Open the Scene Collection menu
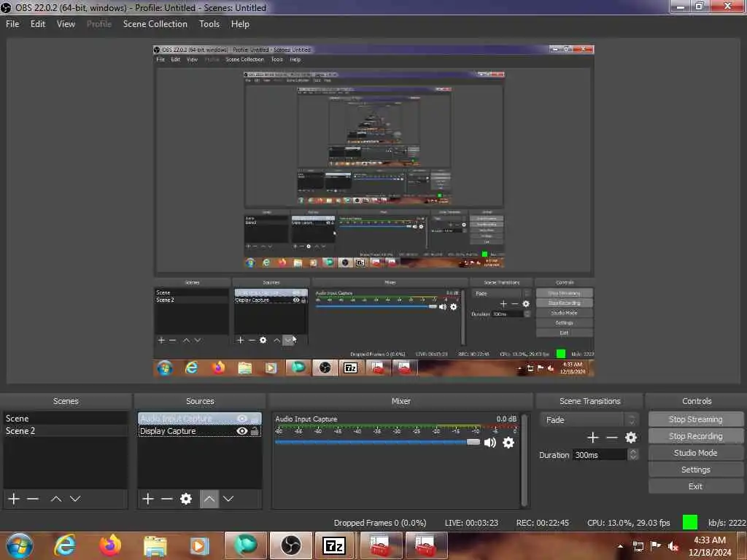 (155, 24)
